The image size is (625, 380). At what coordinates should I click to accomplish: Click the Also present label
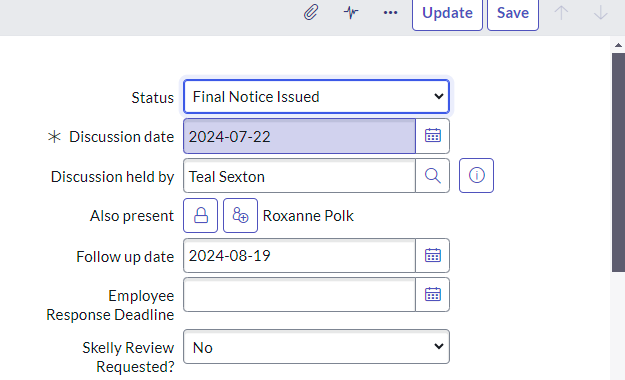tap(132, 216)
